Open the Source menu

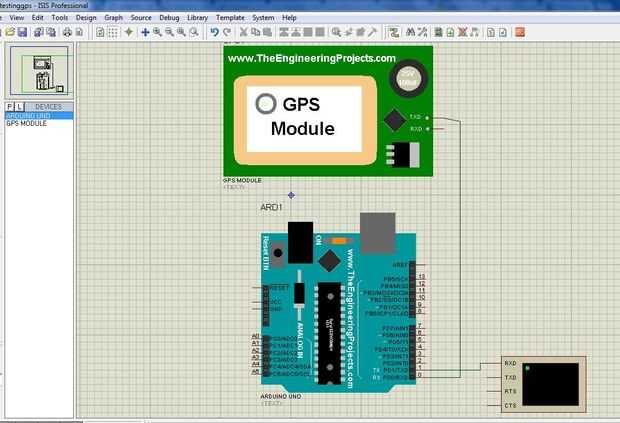(141, 18)
